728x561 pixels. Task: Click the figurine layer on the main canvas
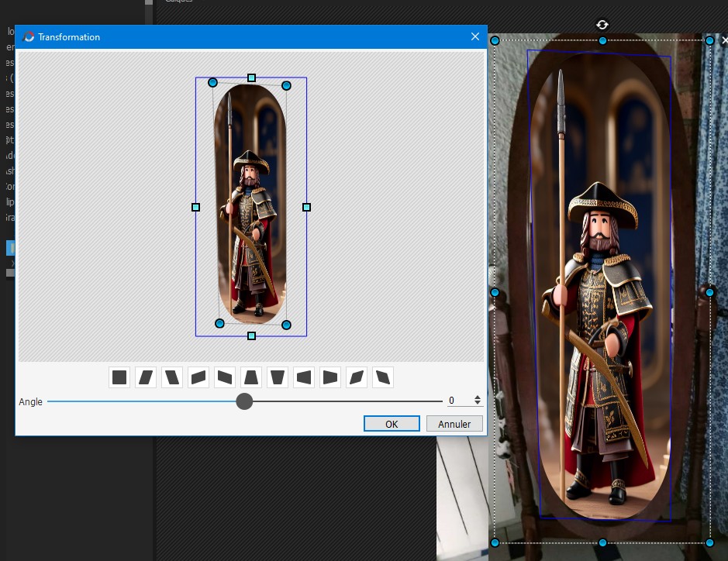pyautogui.click(x=602, y=285)
